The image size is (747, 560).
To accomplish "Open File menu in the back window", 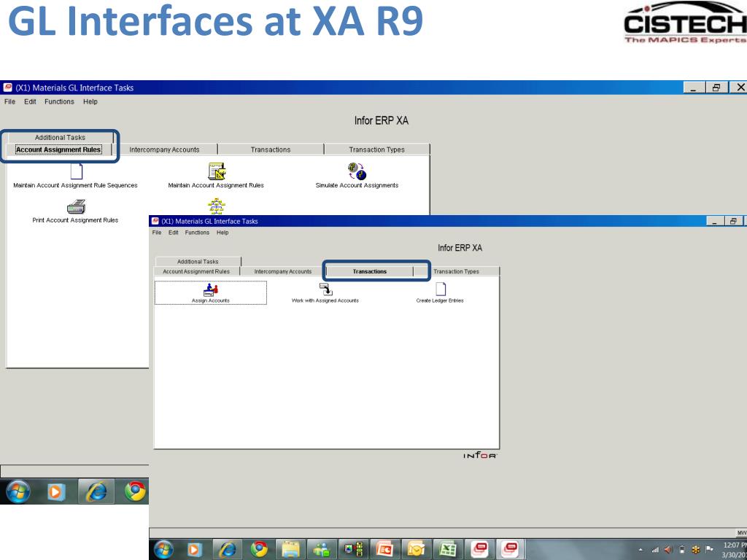I will pyautogui.click(x=9, y=101).
